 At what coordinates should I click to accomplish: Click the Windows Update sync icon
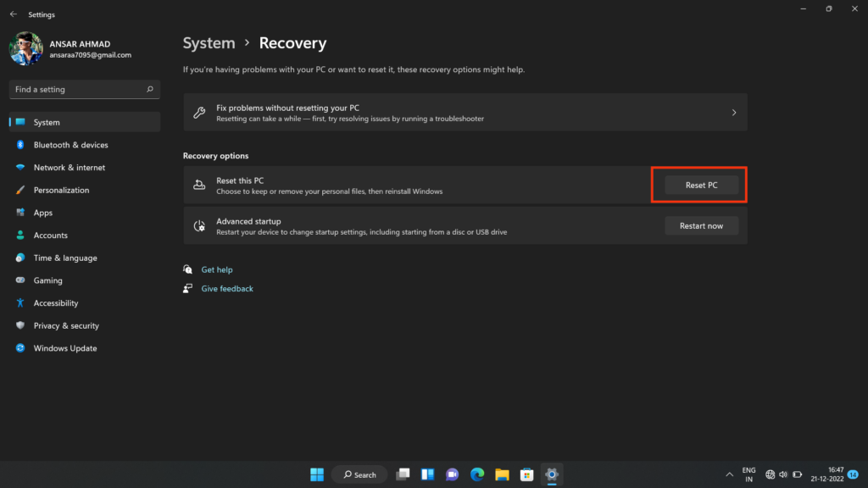pos(20,348)
